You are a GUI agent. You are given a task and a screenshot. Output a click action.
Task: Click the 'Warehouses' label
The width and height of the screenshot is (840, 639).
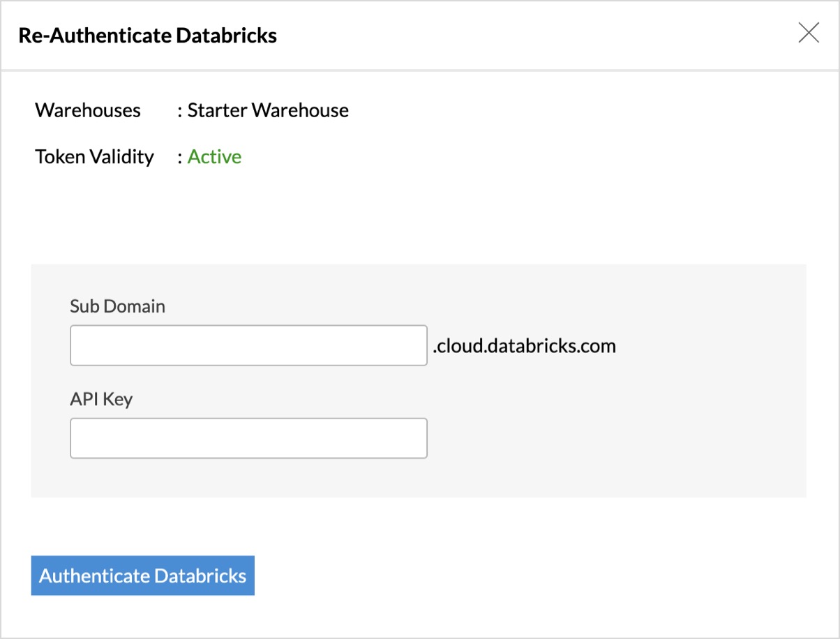coord(88,110)
